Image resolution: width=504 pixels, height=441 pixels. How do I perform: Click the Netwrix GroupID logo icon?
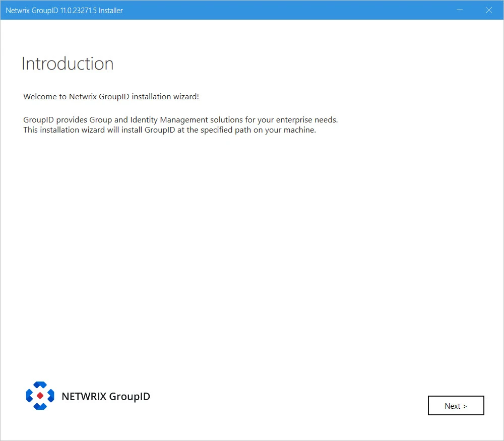coord(40,396)
